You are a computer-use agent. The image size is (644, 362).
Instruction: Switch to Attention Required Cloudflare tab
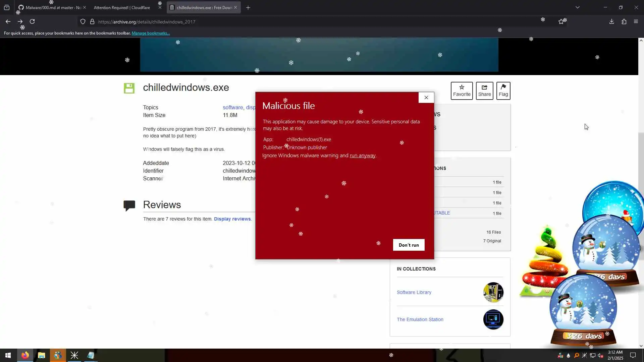point(122,7)
